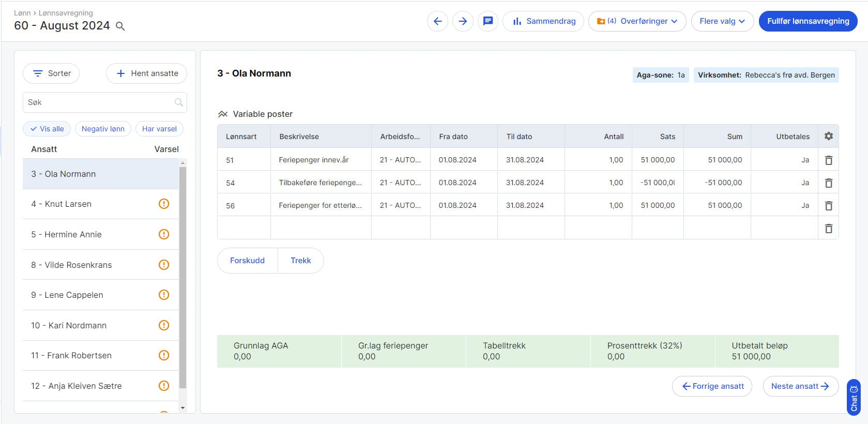868x424 pixels.
Task: Click the search magnifier next to August 2024
Action: click(120, 26)
